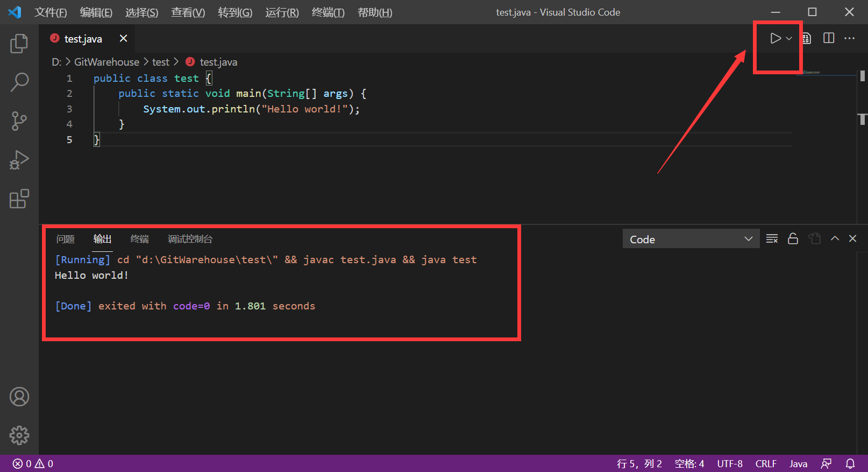This screenshot has height=472, width=868.
Task: Open the Manage gear icon
Action: point(19,435)
